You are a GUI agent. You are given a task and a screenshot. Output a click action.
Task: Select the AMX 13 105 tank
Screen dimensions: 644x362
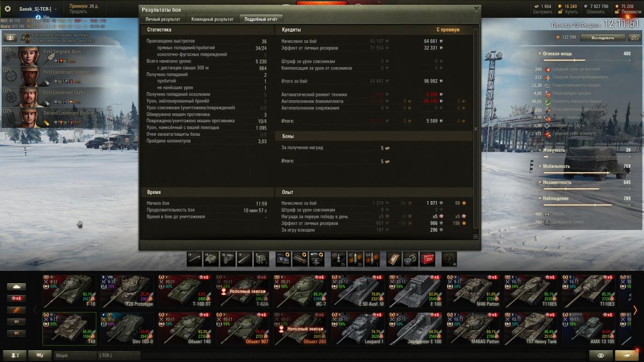589,329
